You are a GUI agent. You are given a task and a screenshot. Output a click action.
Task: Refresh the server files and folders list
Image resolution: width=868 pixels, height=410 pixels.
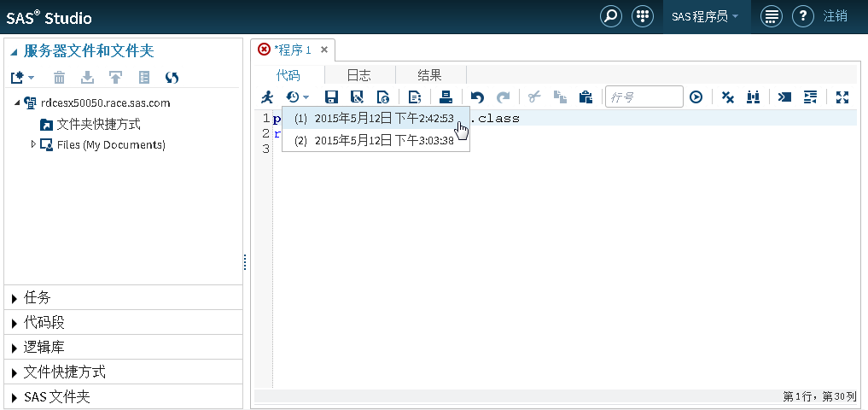(x=172, y=78)
